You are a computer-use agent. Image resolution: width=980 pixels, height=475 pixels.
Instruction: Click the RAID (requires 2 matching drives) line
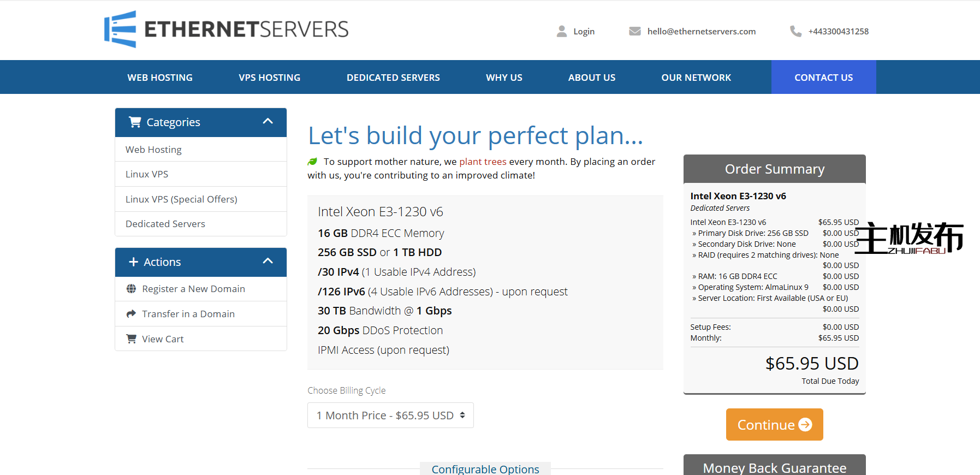pos(765,255)
